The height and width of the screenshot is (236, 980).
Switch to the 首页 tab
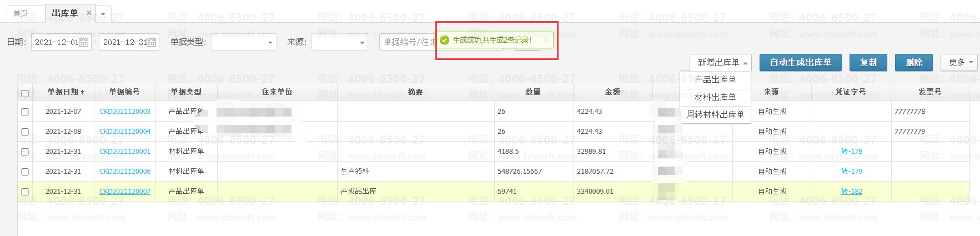pos(21,13)
